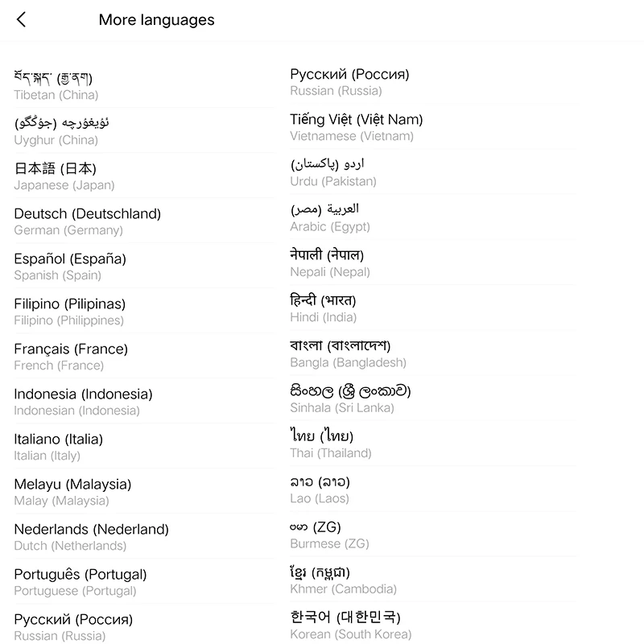Select Tibetan (China) language
Viewport: 644px width, 644px height.
(144, 85)
